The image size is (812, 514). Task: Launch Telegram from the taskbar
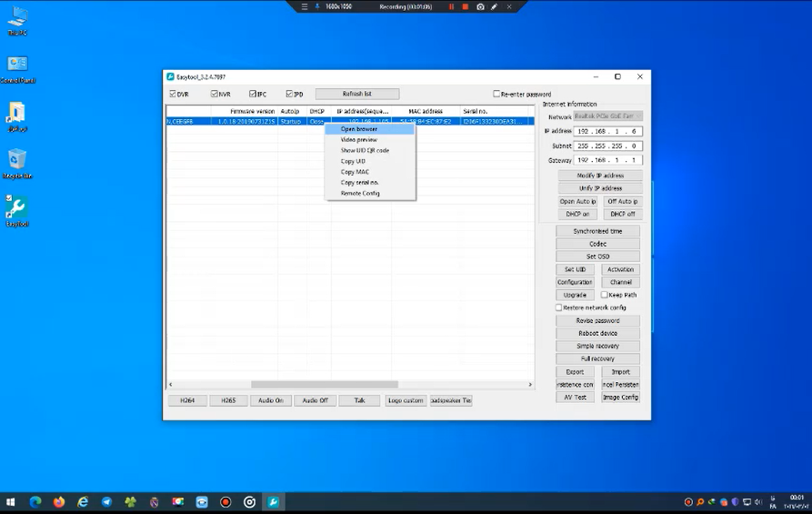(x=106, y=502)
